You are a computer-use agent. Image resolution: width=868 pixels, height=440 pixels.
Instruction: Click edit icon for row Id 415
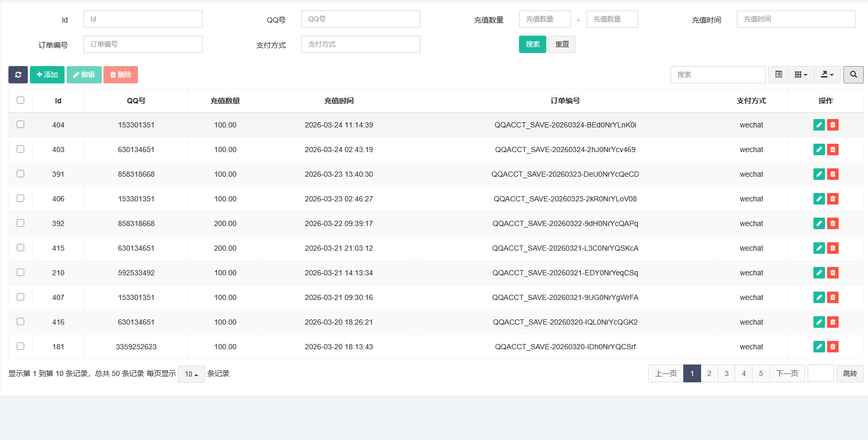point(819,248)
